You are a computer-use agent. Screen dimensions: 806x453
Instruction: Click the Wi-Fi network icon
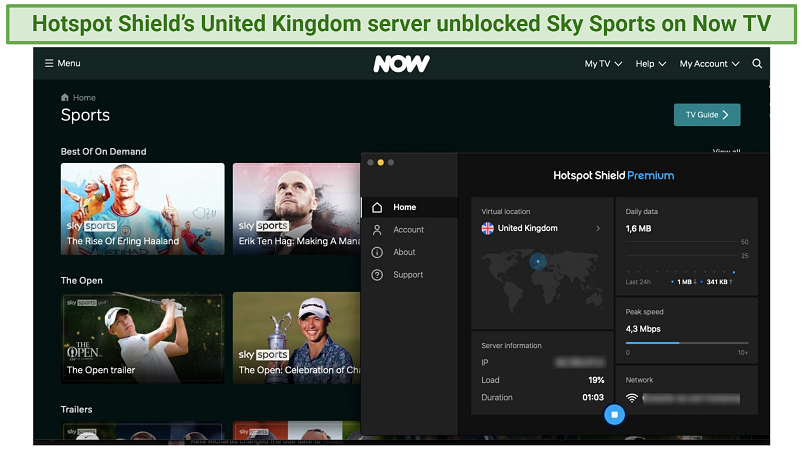[x=632, y=398]
